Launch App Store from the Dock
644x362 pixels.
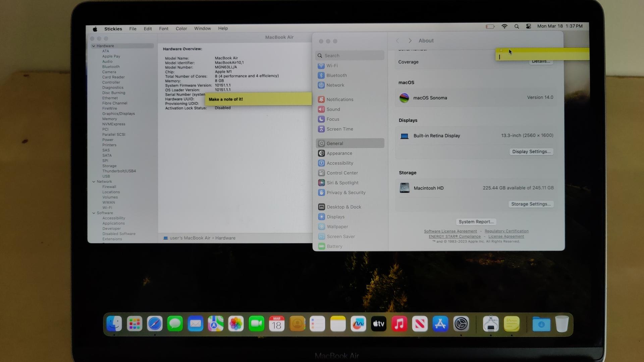(x=440, y=324)
